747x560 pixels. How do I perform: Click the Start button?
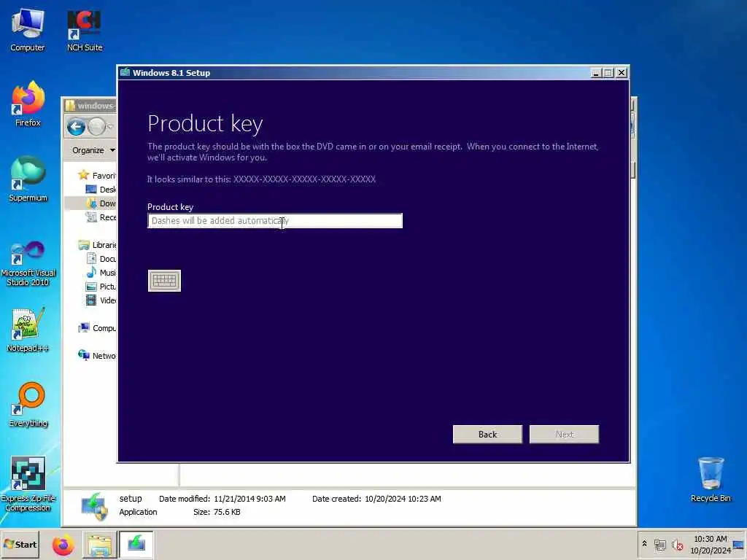pyautogui.click(x=20, y=544)
